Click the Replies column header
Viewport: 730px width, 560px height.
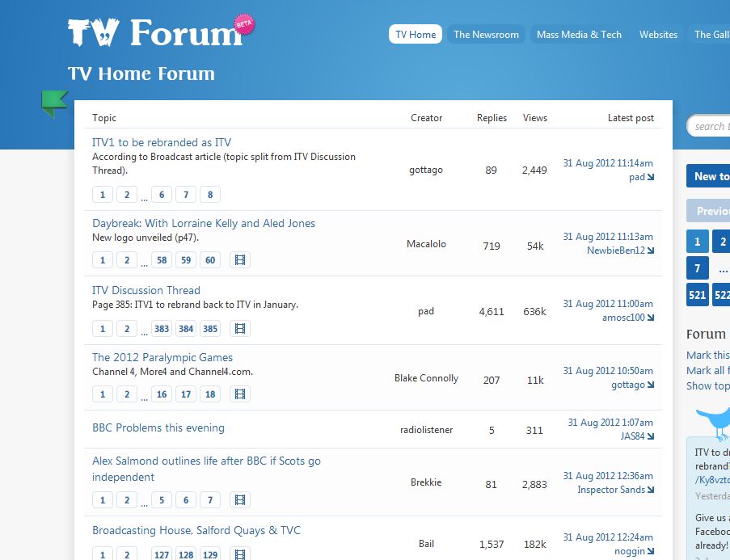tap(492, 118)
